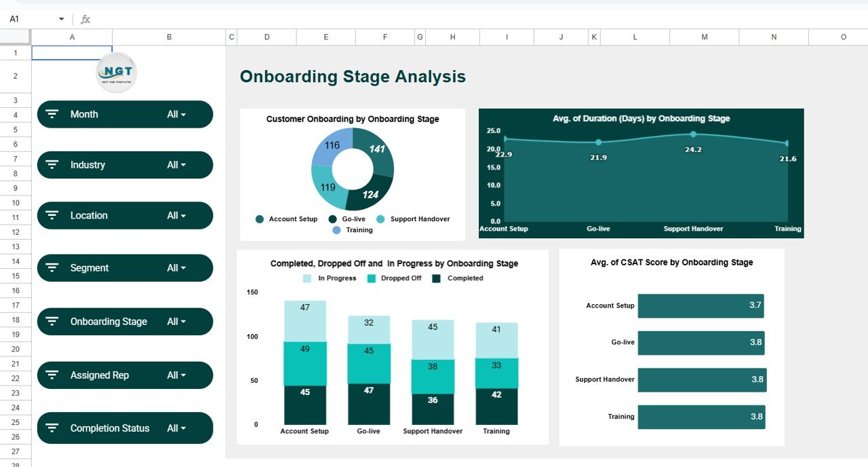Open the Completion Status 'All' dropdown
The width and height of the screenshot is (868, 467).
(x=176, y=428)
